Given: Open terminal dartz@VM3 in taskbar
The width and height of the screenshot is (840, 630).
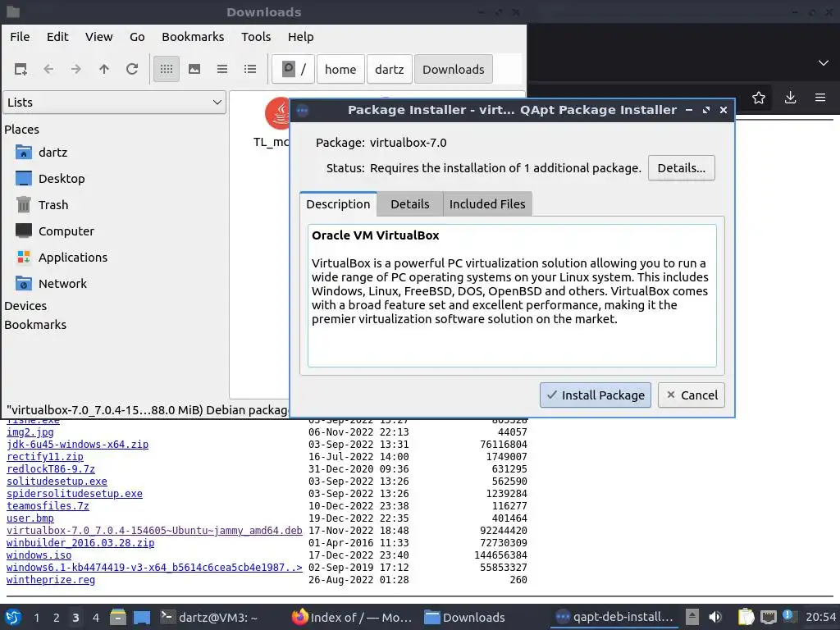Looking at the screenshot, I should [x=209, y=618].
